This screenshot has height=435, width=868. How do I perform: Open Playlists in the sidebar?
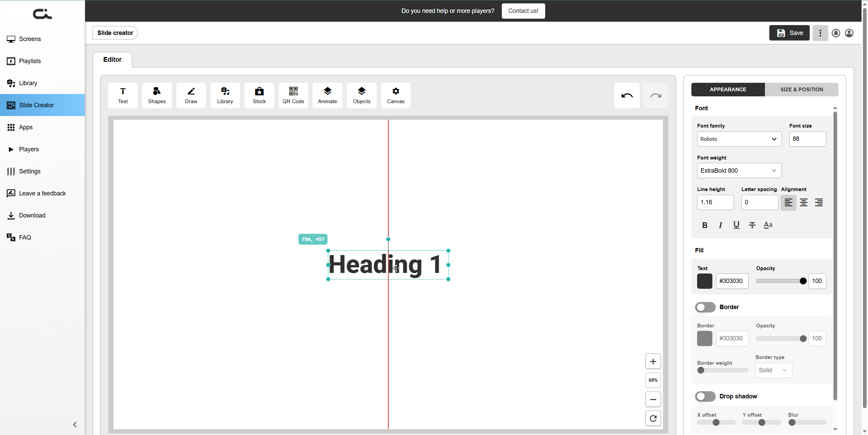[x=30, y=61]
